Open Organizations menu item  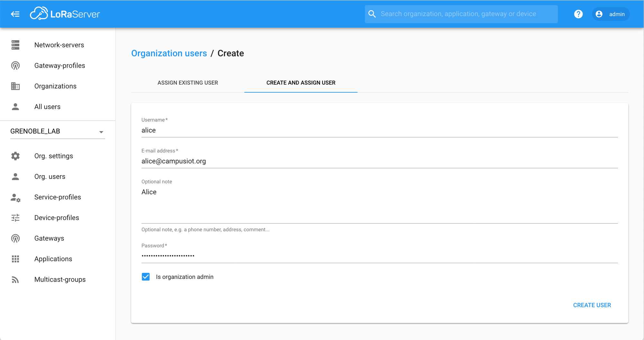tap(58, 86)
